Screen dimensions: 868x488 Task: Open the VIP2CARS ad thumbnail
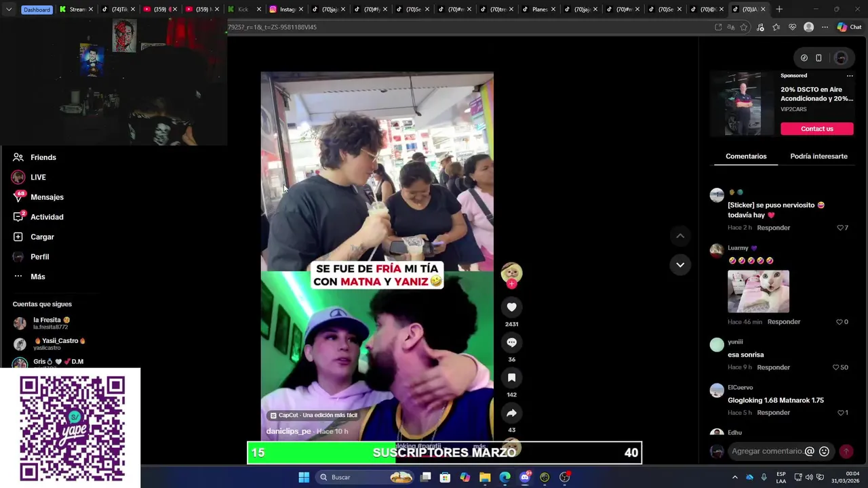[743, 104]
